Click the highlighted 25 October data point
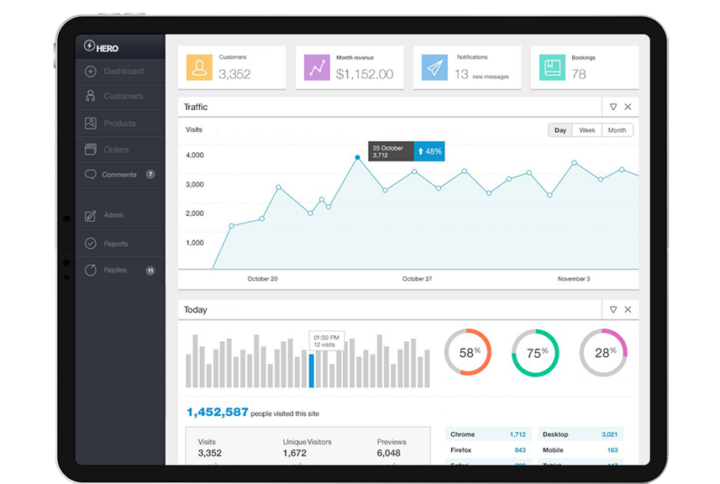Image resolution: width=720 pixels, height=484 pixels. (357, 158)
